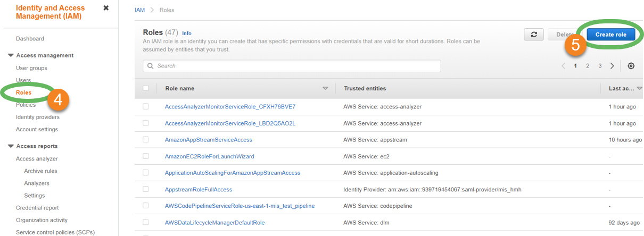644x236 pixels.
Task: Select the ApplicationAutoScalingForAmazonAppStreamAccess checkbox
Action: (x=146, y=173)
